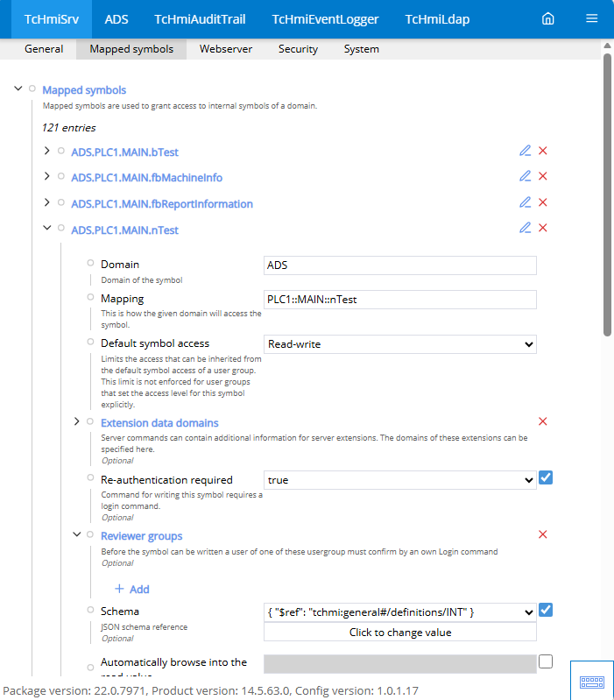Open the home icon in header
The height and width of the screenshot is (700, 614).
pos(548,18)
